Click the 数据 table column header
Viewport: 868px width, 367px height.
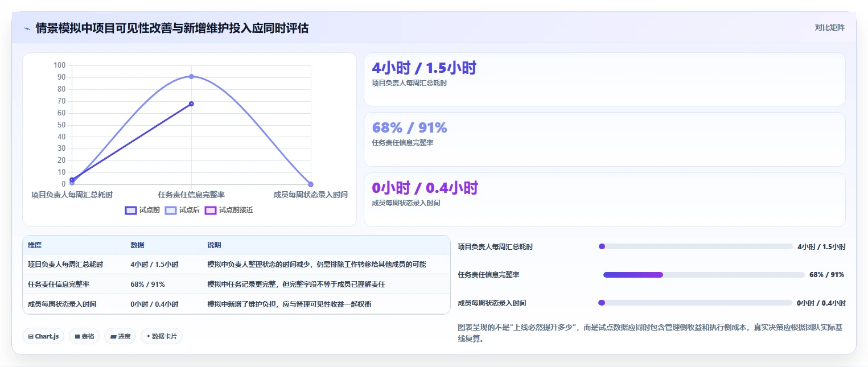tap(137, 245)
